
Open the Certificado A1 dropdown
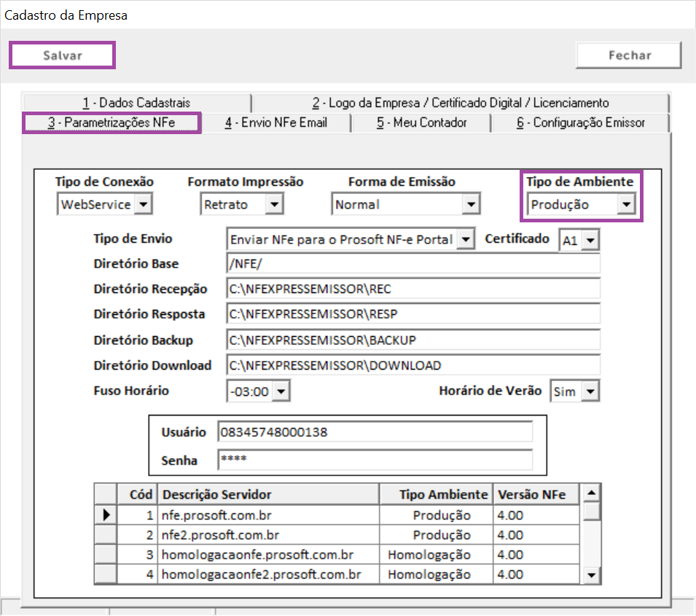pos(590,241)
